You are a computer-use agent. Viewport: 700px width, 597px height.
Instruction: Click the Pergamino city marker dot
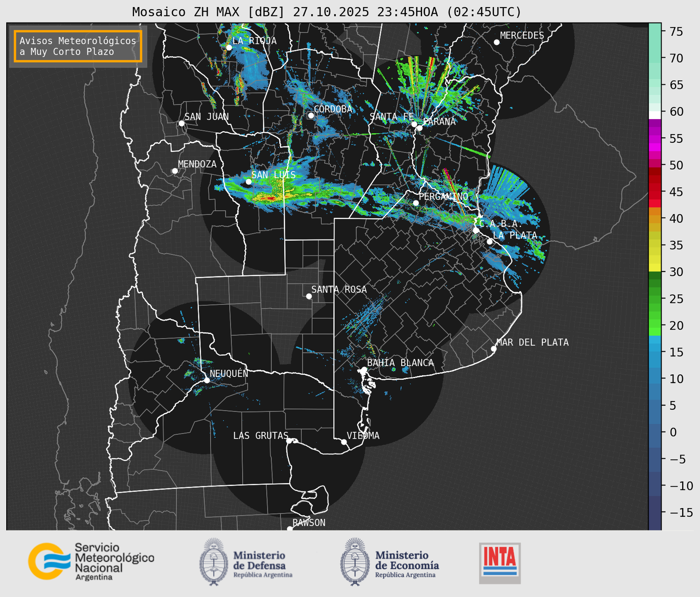[x=416, y=203]
